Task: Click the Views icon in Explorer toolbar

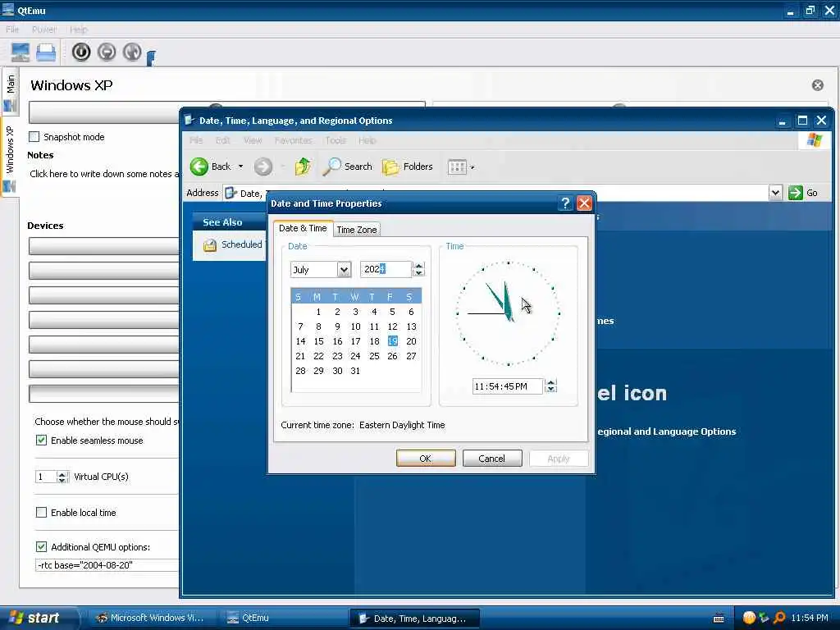Action: (457, 167)
